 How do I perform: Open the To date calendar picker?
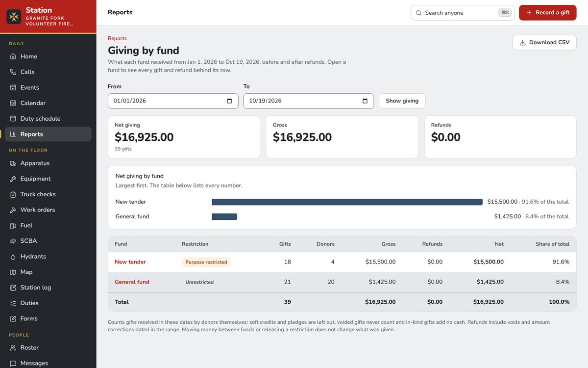[x=365, y=101]
